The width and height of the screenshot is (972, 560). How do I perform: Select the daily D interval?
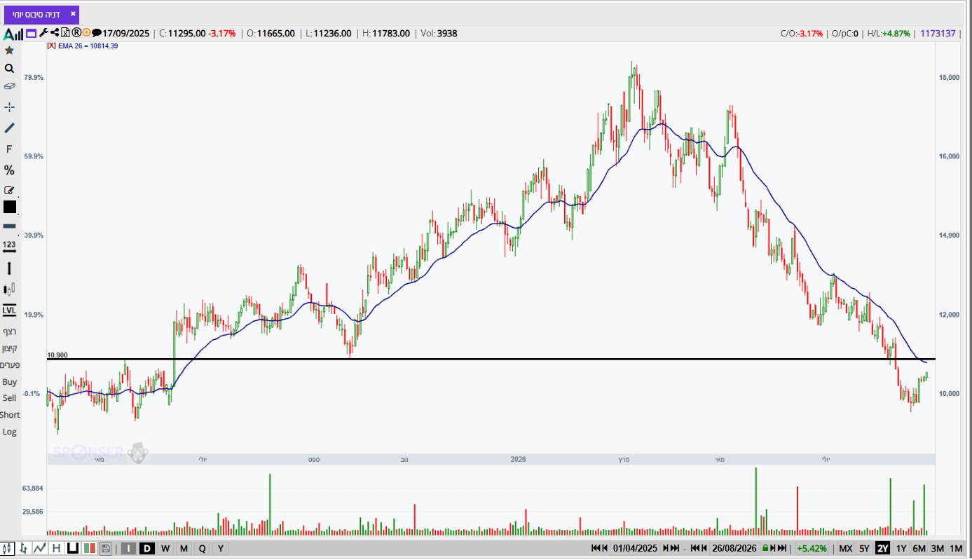[147, 548]
